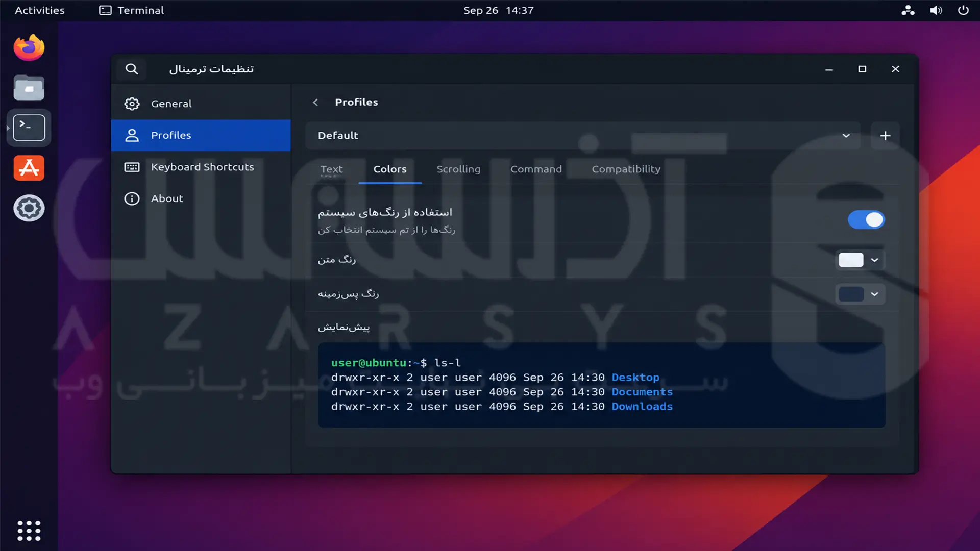Minimize the terminal settings window
Screen dimensions: 980x551
point(829,69)
